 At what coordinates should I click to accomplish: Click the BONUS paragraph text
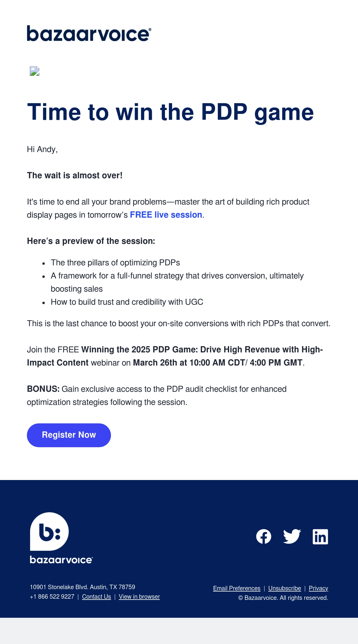(157, 396)
